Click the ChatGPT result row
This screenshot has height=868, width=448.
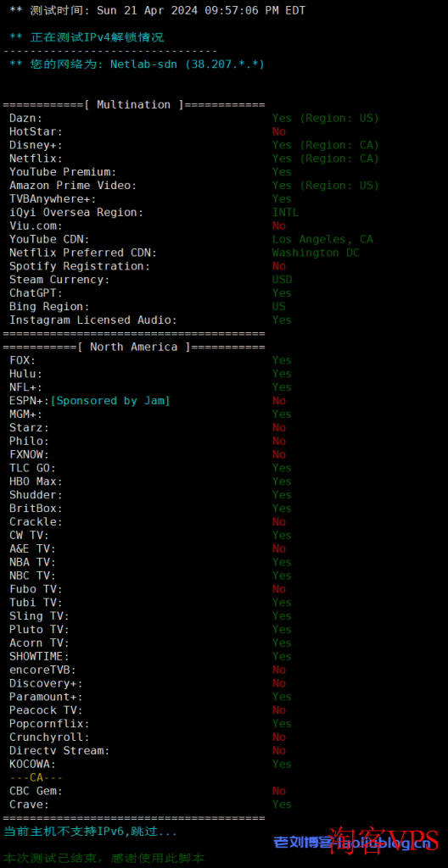point(150,293)
